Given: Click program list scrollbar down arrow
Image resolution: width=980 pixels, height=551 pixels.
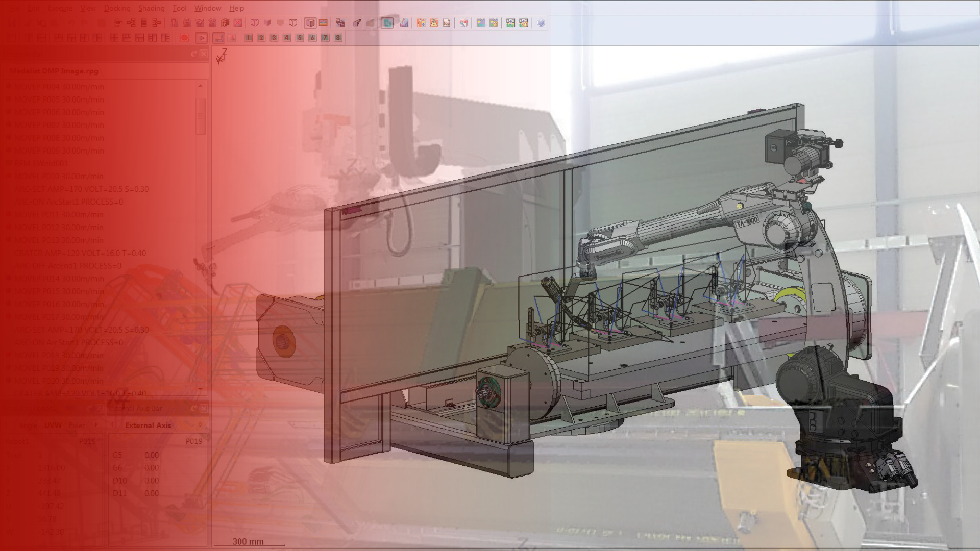Looking at the screenshot, I should (201, 389).
